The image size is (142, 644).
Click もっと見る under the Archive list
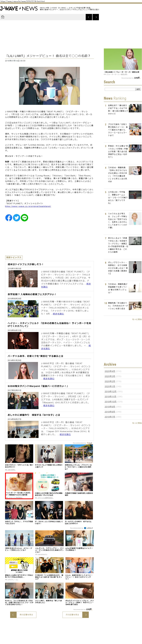(x=137, y=423)
